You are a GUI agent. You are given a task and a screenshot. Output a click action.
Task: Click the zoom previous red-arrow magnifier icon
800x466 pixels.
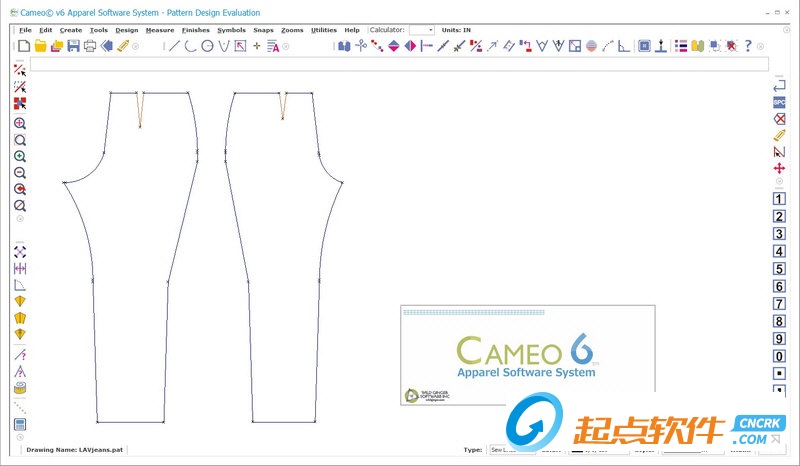pos(20,189)
